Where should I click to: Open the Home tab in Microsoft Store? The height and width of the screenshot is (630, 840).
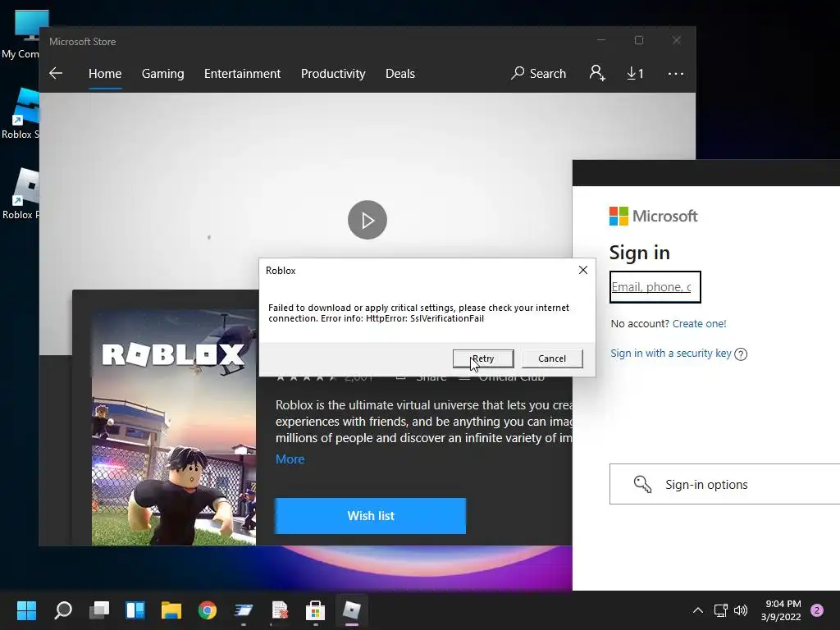pyautogui.click(x=105, y=73)
